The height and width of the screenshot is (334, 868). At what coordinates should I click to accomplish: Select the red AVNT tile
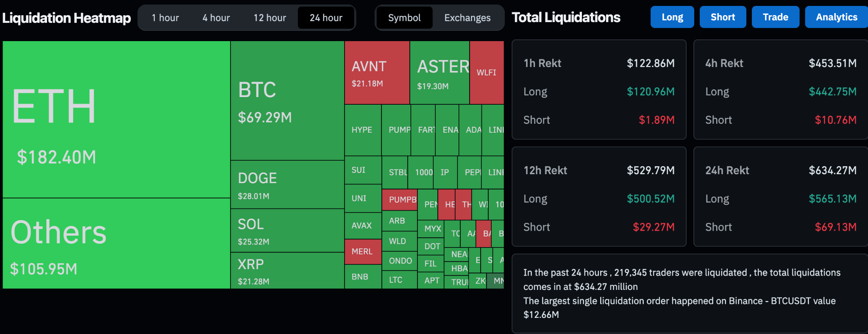coord(377,72)
